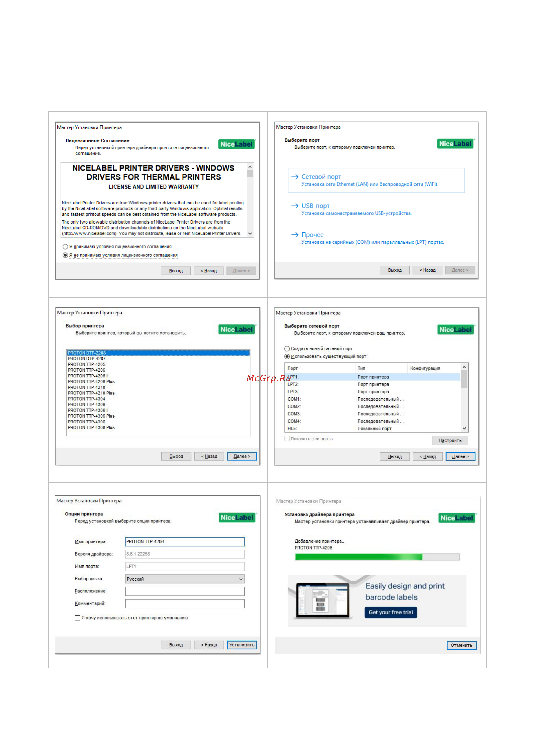Click Выход in Лицензионное Соглашение dialog
This screenshot has height=756, width=535.
(x=176, y=271)
